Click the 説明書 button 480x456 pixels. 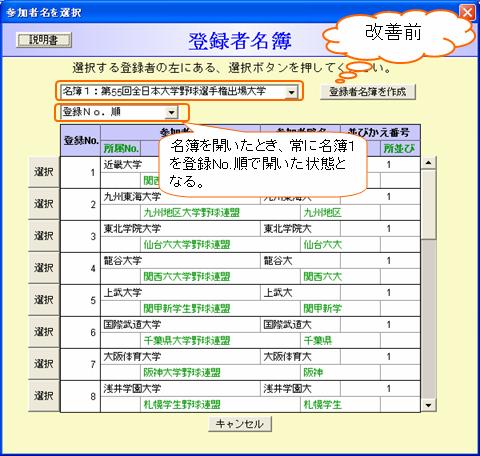44,40
